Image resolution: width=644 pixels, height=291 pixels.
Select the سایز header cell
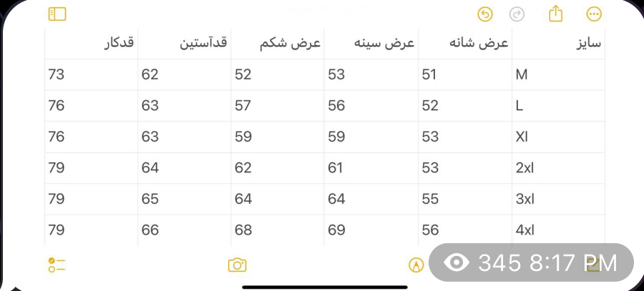[559, 44]
